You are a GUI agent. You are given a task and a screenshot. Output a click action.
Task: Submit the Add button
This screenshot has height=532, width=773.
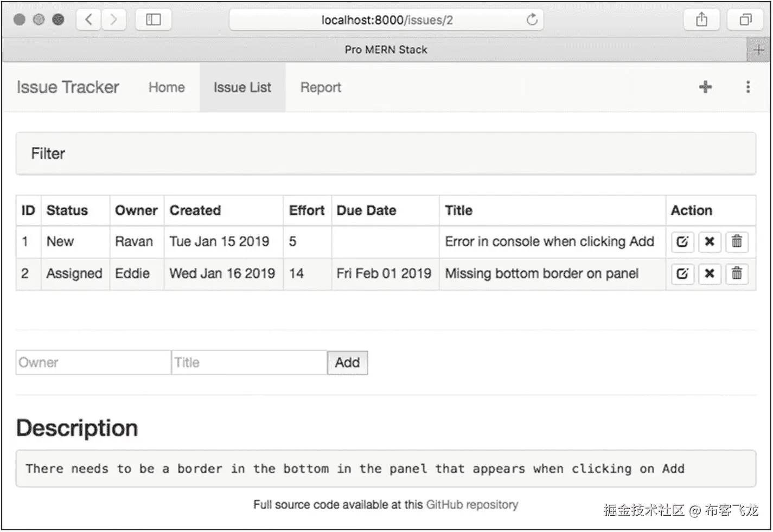[x=347, y=362]
